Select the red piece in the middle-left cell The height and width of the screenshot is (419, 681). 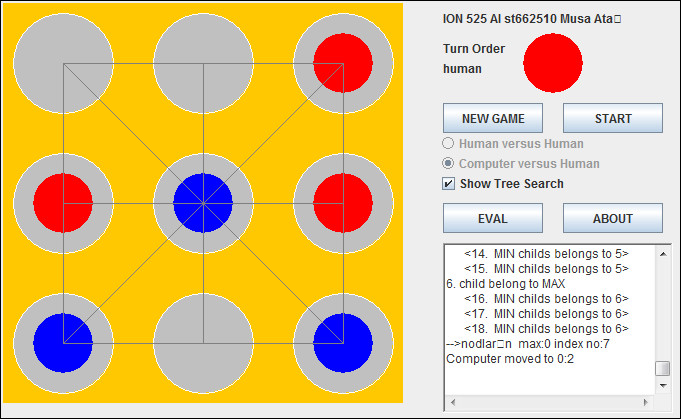pos(63,203)
